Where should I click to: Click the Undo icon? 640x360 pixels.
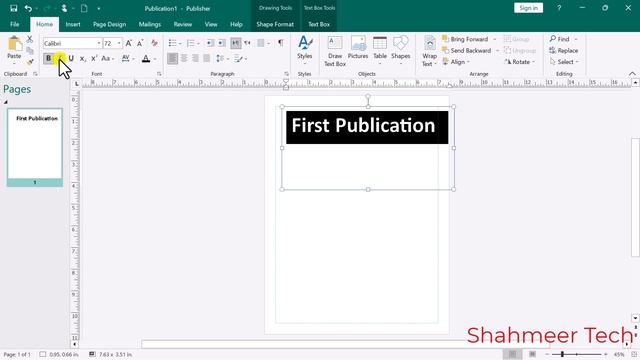28,8
